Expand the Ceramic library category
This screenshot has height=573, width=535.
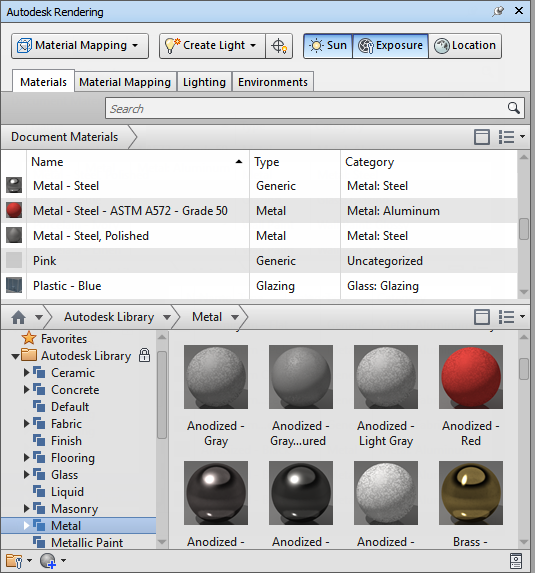(x=26, y=373)
